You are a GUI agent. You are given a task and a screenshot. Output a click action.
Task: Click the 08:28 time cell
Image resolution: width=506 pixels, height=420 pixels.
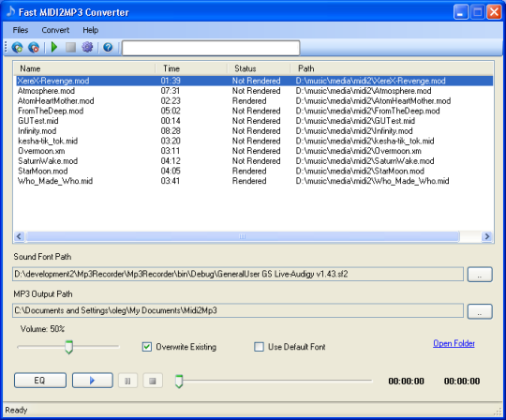[x=171, y=130]
